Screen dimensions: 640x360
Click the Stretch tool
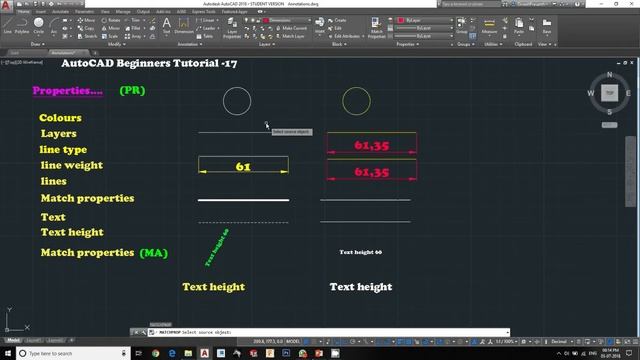click(x=87, y=36)
